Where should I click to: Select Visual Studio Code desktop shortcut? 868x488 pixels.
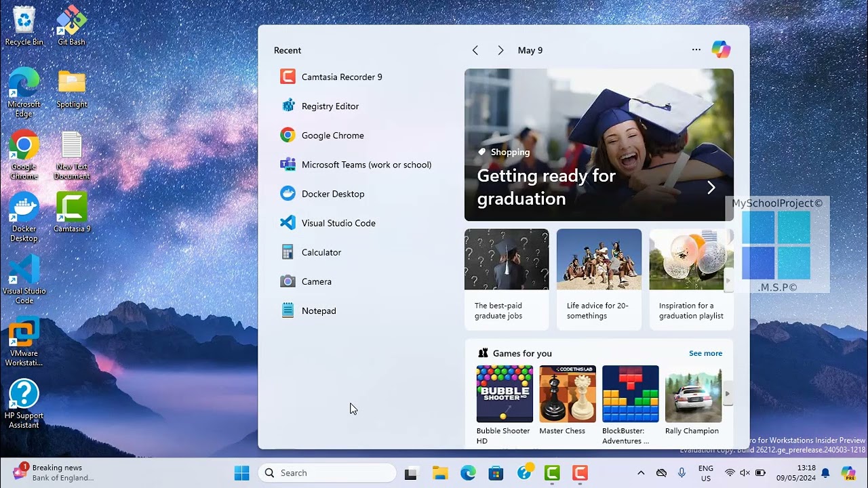click(x=24, y=280)
